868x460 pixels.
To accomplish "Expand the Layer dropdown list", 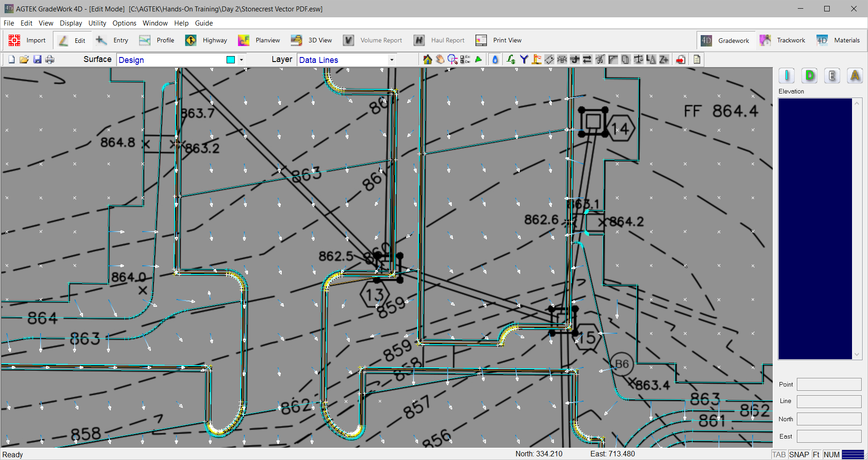I will [391, 60].
